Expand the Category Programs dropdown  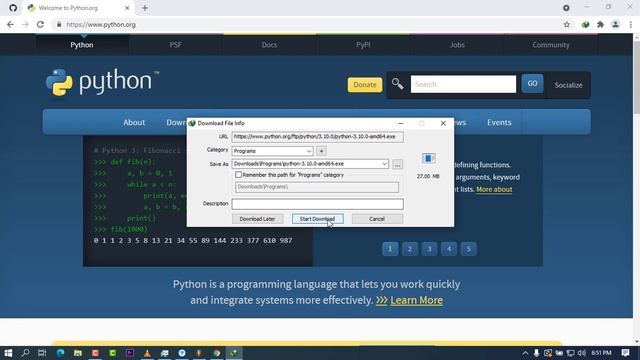[309, 151]
